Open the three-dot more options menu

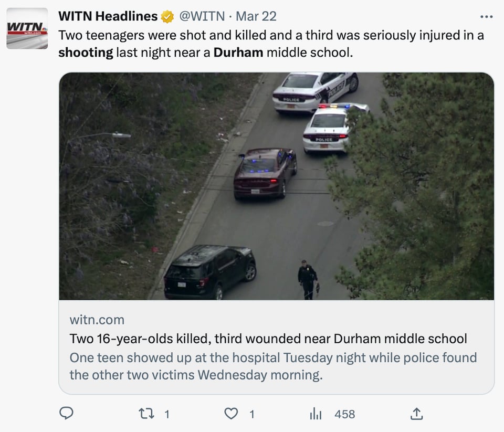486,16
